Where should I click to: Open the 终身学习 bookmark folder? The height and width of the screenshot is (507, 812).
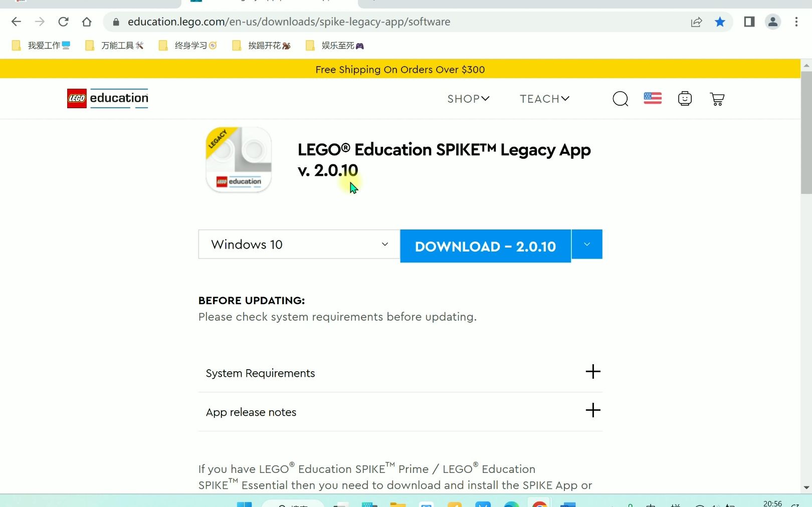click(188, 46)
